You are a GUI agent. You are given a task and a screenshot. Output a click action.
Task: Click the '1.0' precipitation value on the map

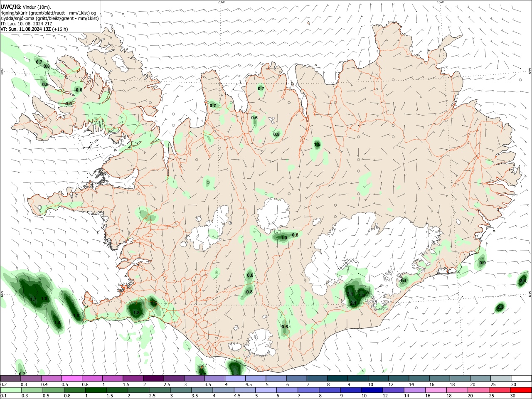tap(284, 238)
